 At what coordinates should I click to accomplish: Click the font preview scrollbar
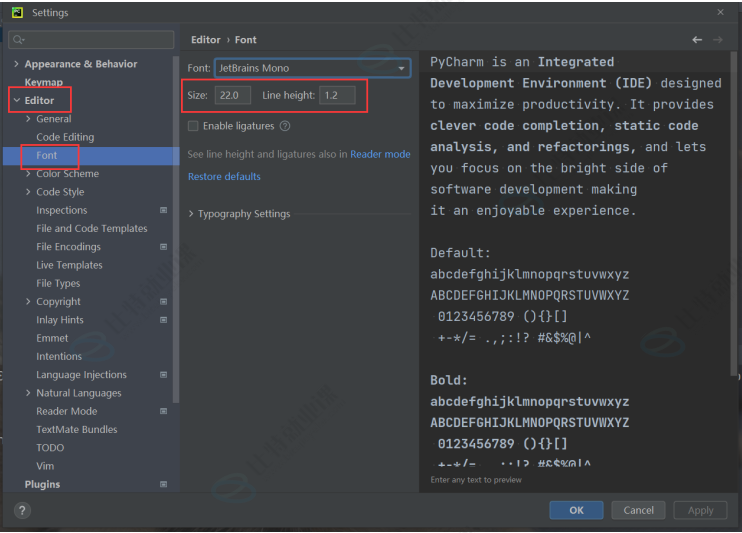pyautogui.click(x=734, y=213)
